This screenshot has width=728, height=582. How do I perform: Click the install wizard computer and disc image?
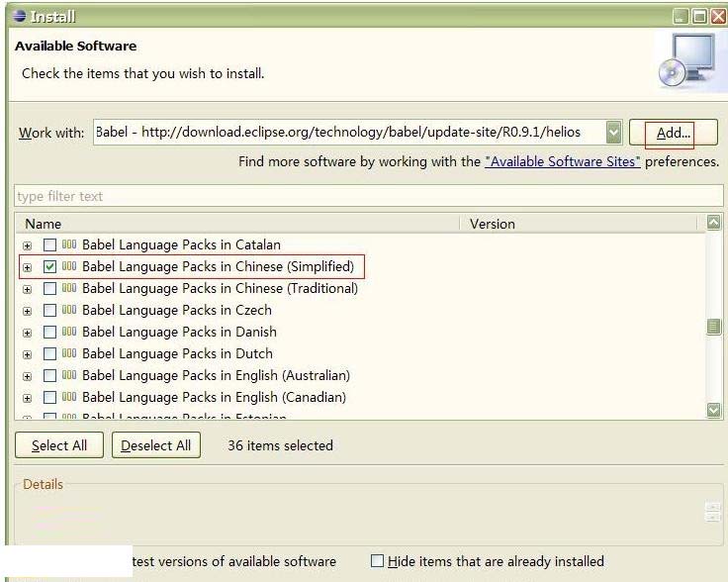(687, 60)
